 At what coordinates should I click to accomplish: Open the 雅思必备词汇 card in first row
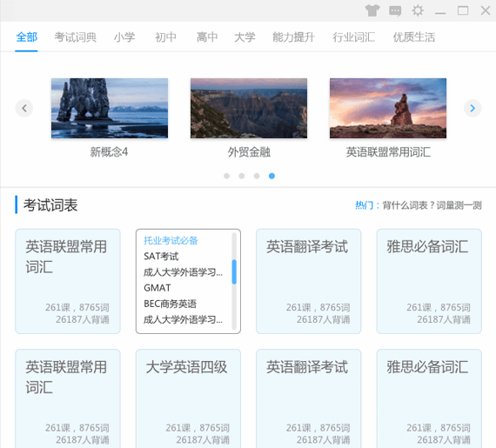[x=429, y=281]
